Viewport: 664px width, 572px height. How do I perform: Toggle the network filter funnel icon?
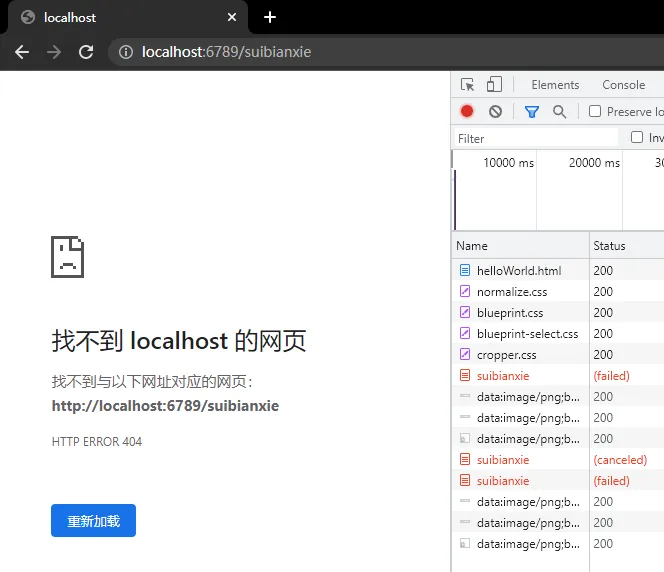pos(532,112)
